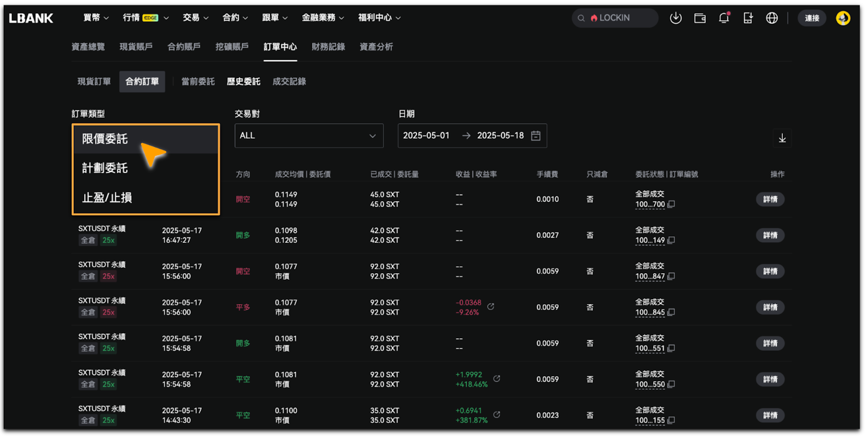Show 歷史委託 orders

[x=243, y=82]
